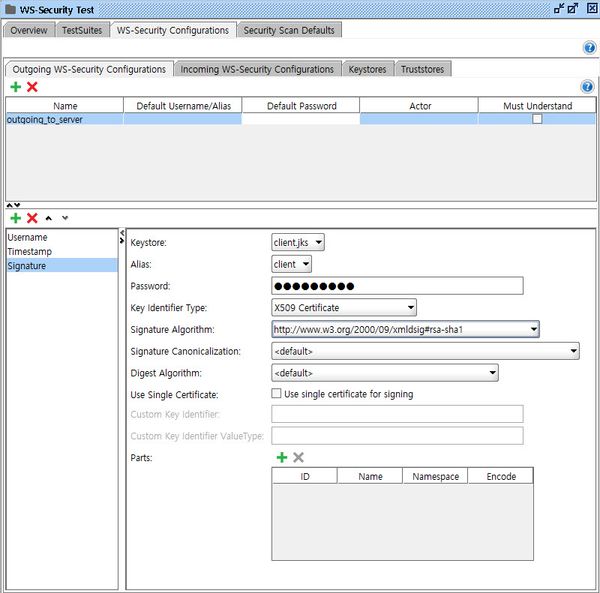Select the outgoing_to_server row name
Screen dimensions: 600x593
pos(65,119)
